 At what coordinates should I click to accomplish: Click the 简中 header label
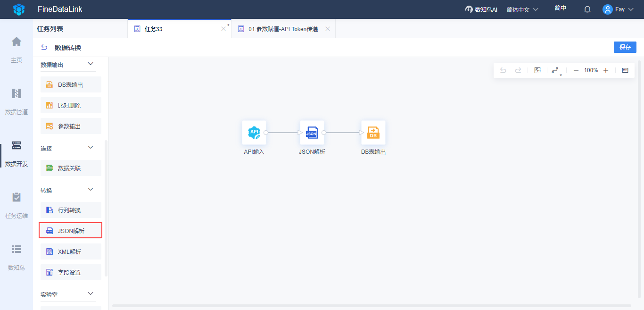click(x=561, y=8)
